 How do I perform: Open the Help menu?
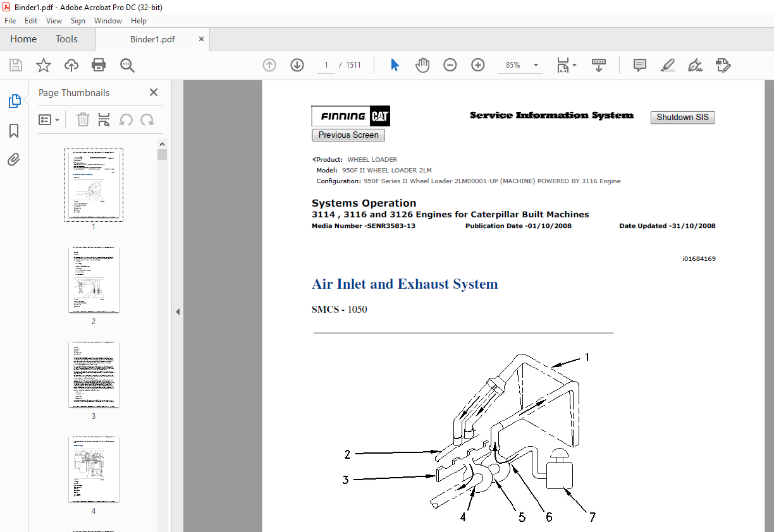pyautogui.click(x=138, y=21)
